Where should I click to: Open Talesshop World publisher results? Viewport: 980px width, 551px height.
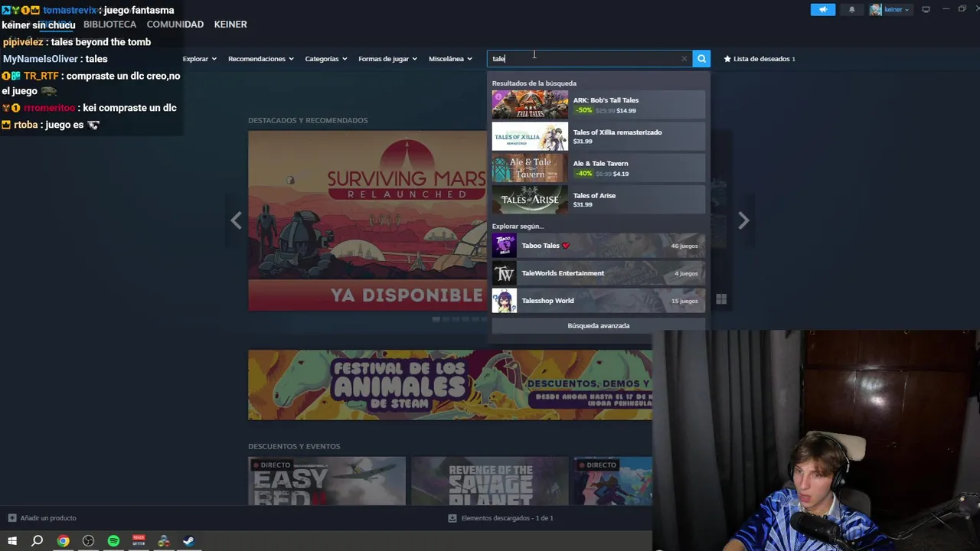[598, 301]
